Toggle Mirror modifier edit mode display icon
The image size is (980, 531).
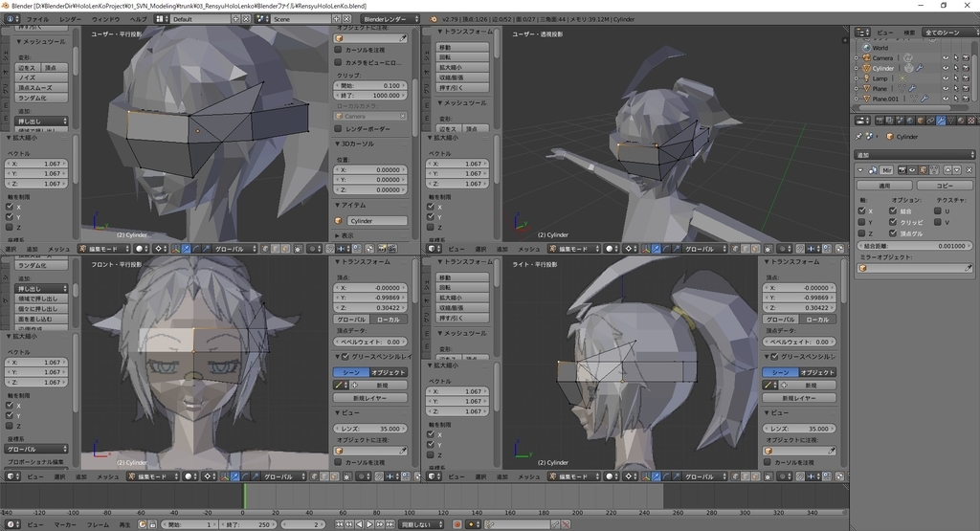(924, 170)
